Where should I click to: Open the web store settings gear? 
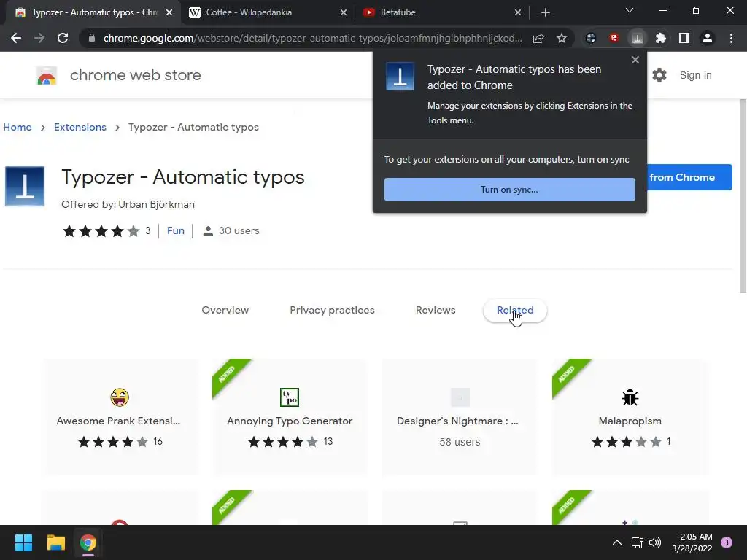point(659,75)
